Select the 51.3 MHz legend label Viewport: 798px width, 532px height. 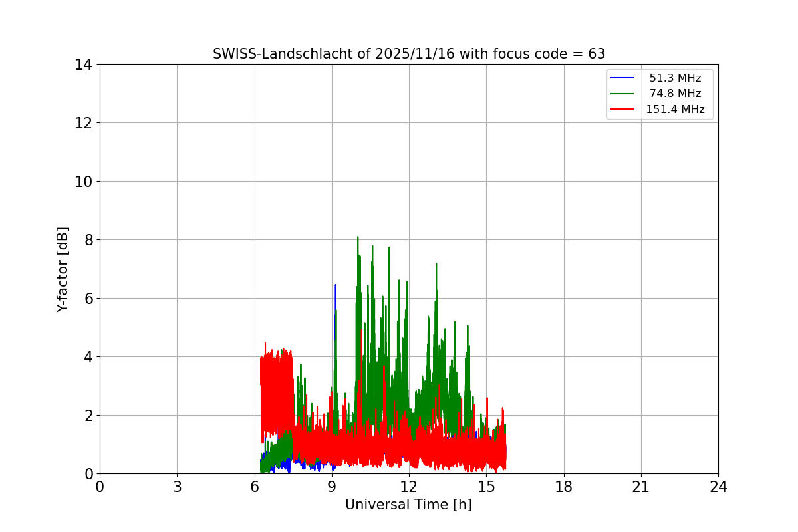675,78
